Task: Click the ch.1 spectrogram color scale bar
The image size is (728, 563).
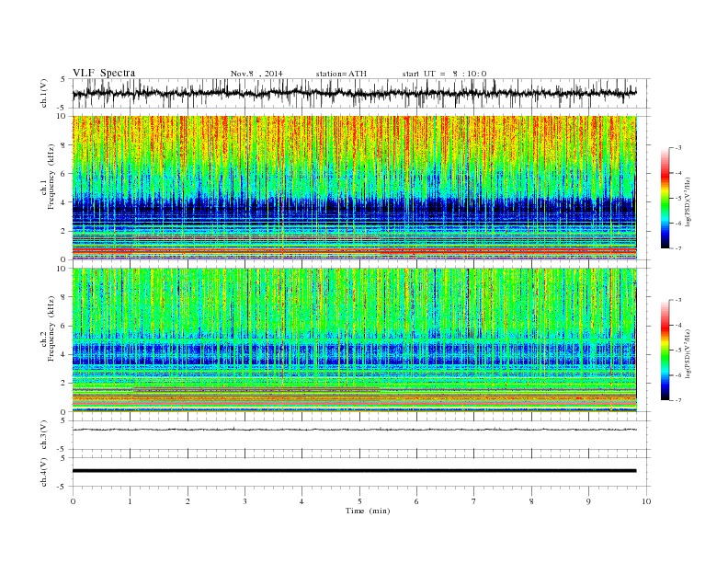Action: point(665,198)
